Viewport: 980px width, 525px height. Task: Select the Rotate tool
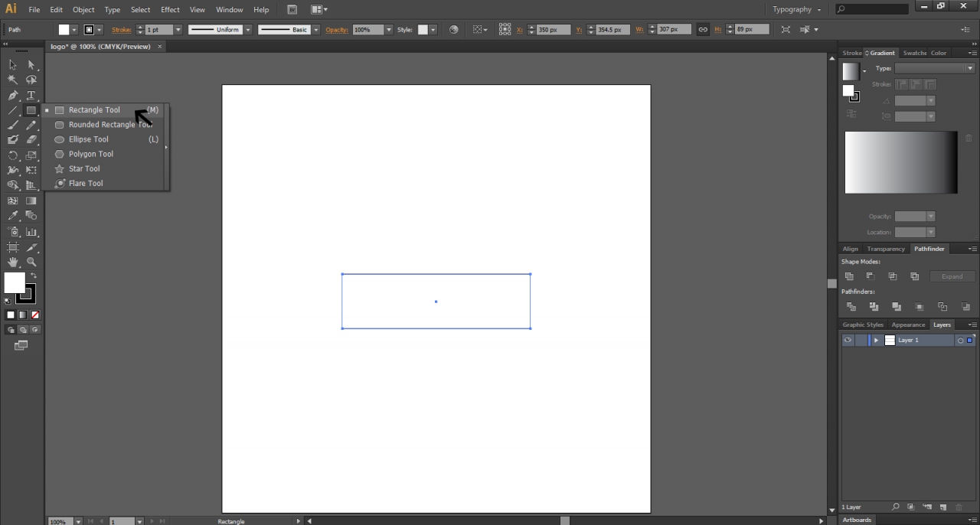pos(13,155)
